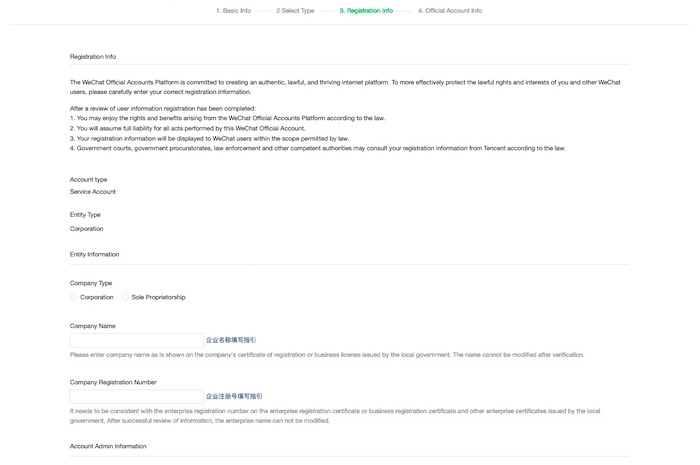Click the Corporation value under Entity Type

pos(86,229)
